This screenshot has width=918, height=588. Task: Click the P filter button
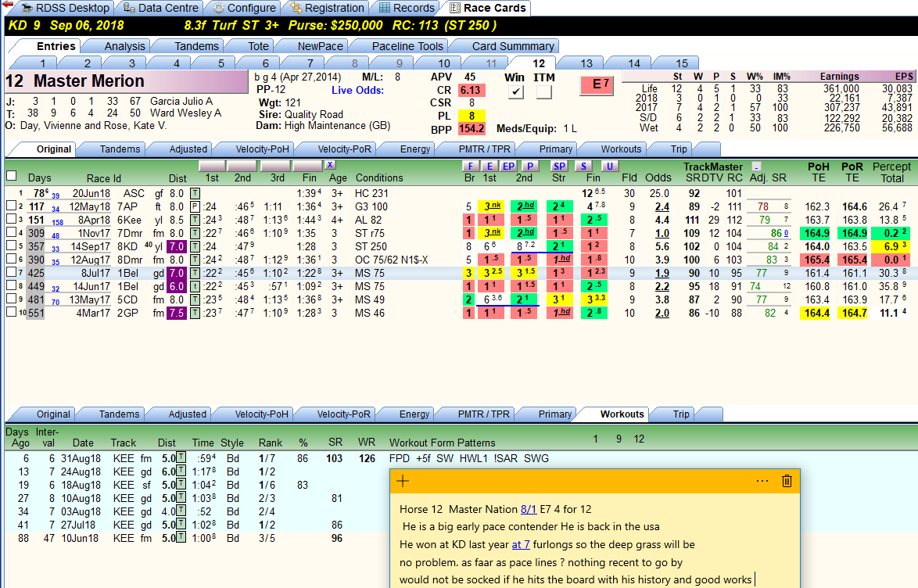point(530,167)
